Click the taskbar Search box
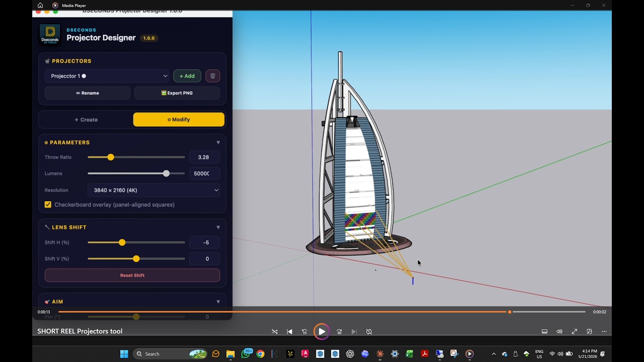Screen dimensions: 644x362 coord(171,354)
